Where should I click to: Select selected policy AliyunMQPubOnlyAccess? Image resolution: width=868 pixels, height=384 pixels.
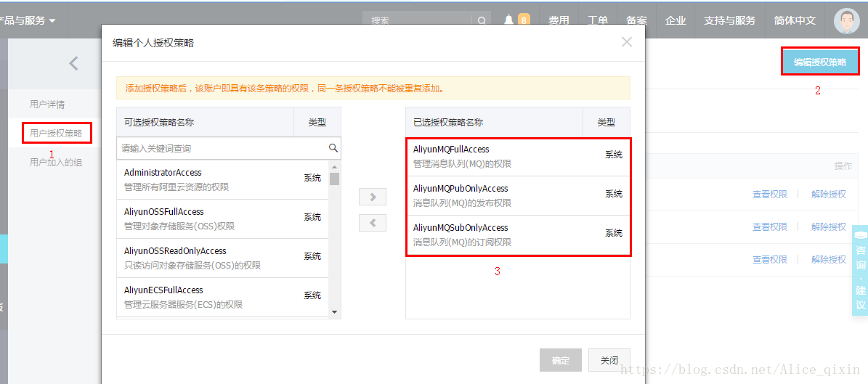(518, 196)
